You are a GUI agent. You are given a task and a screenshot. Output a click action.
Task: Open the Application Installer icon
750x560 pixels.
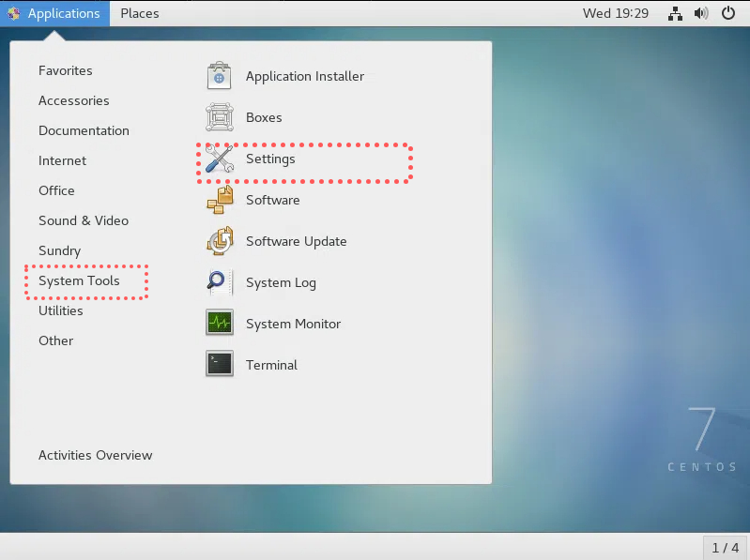coord(219,76)
